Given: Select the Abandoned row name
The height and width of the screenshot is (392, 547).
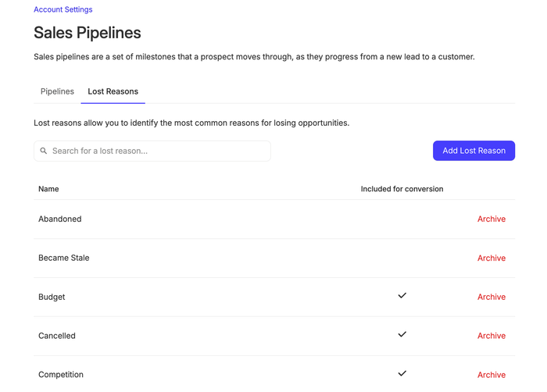Looking at the screenshot, I should [60, 219].
